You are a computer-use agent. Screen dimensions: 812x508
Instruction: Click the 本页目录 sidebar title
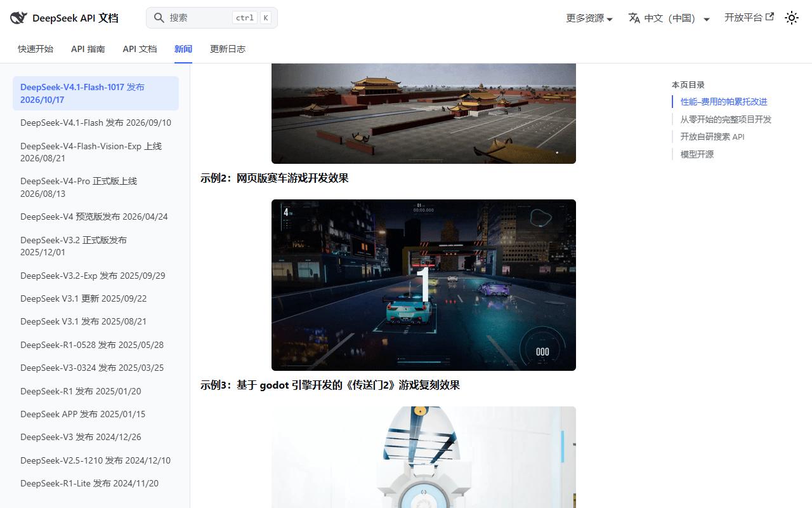[x=688, y=85]
